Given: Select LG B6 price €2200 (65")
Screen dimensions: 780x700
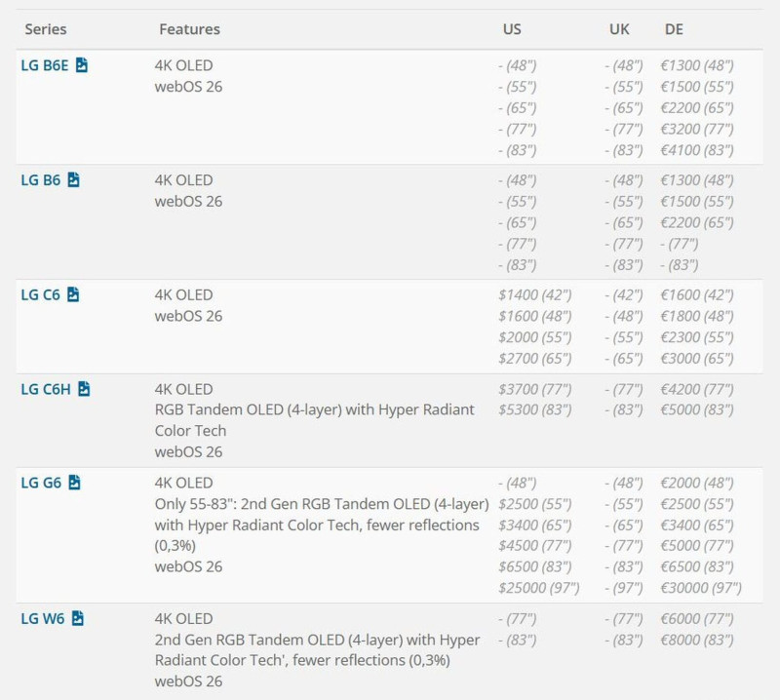Looking at the screenshot, I should pyautogui.click(x=697, y=222).
